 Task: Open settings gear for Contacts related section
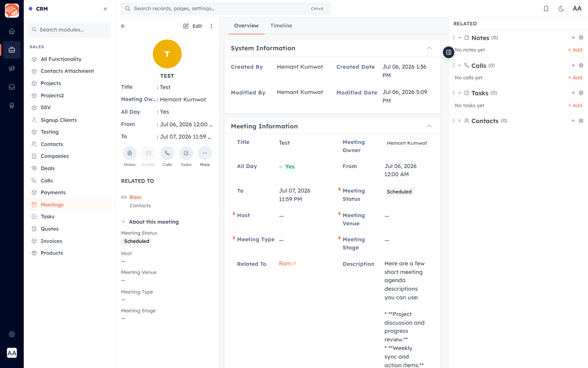[581, 121]
